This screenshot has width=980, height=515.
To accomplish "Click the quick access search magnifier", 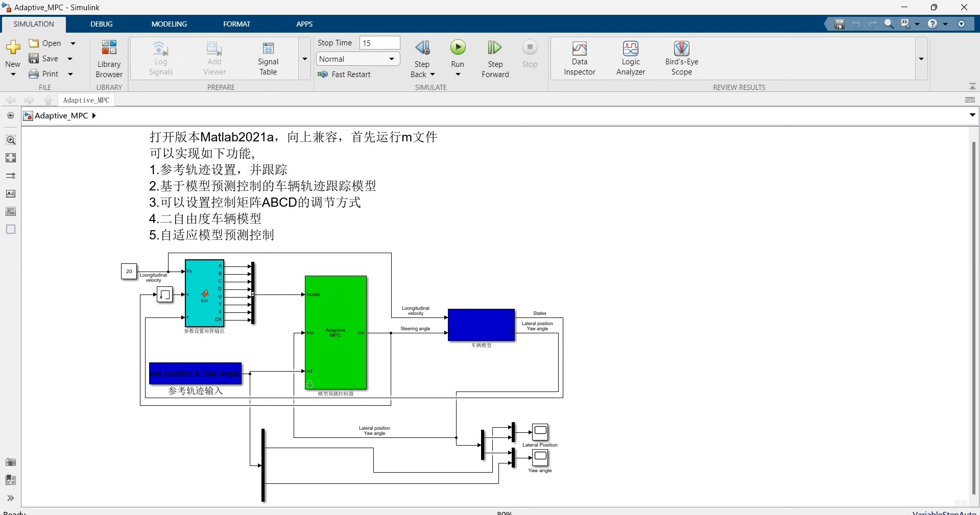I will pyautogui.click(x=889, y=24).
